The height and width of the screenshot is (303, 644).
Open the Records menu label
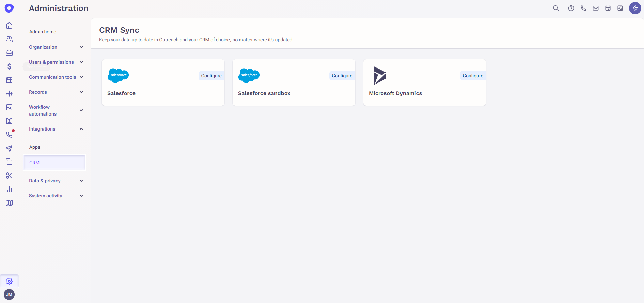(38, 92)
